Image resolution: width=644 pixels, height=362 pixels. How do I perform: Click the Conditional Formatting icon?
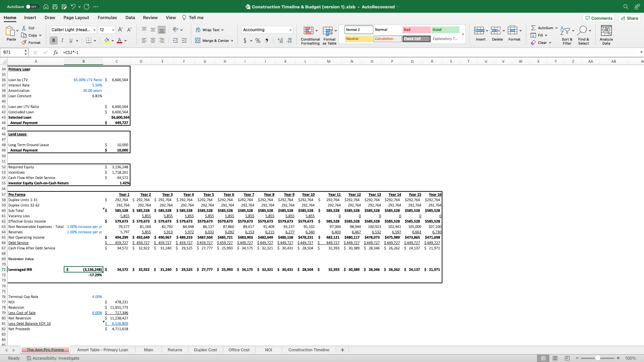tap(308, 31)
